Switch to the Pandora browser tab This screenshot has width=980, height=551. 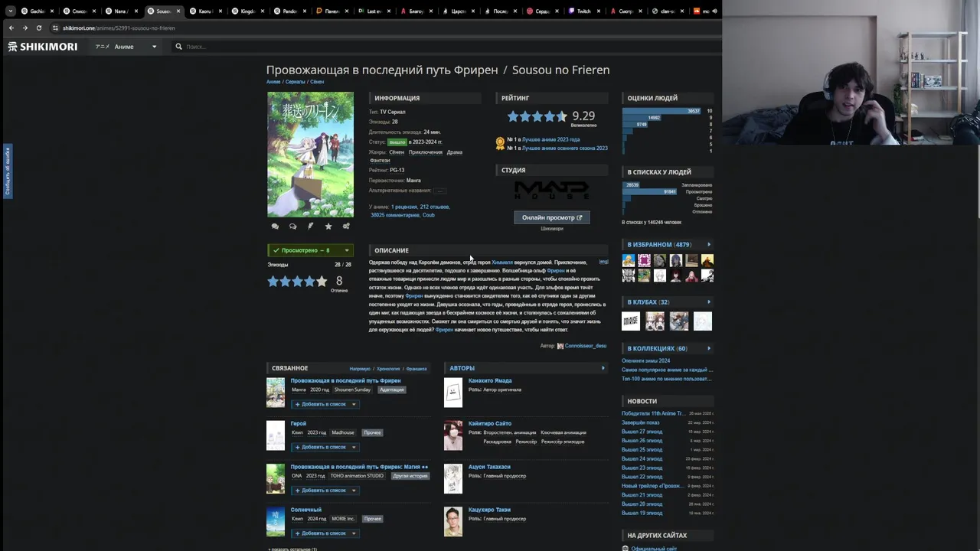coord(289,11)
